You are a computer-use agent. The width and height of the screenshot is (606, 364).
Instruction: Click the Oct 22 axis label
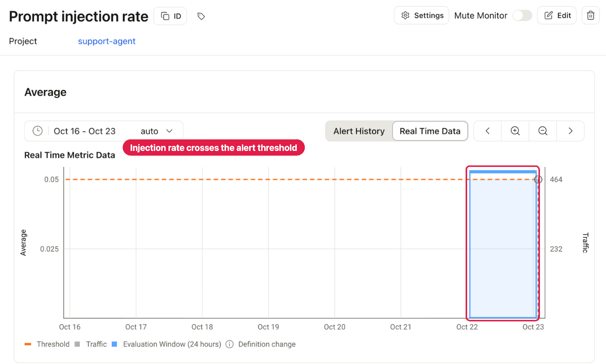click(467, 327)
